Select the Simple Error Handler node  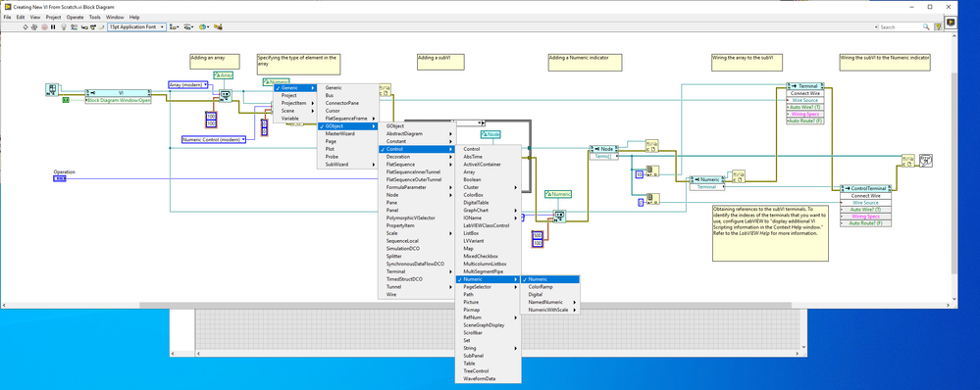pos(927,161)
